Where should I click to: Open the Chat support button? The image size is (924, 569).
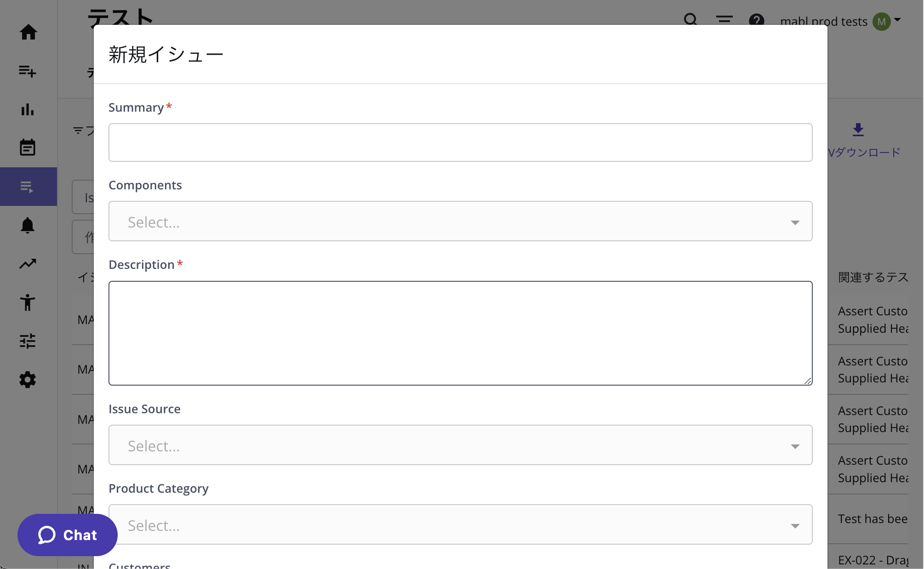pos(68,535)
